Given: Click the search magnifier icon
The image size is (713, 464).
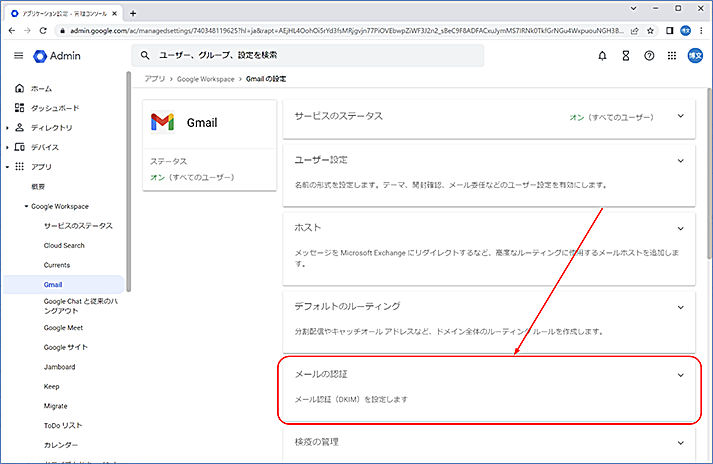Looking at the screenshot, I should point(145,55).
